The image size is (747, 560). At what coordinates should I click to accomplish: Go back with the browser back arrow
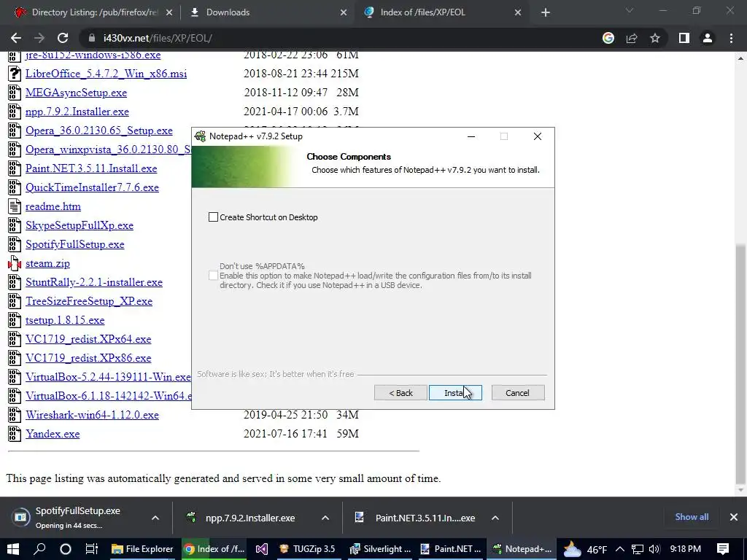16,38
